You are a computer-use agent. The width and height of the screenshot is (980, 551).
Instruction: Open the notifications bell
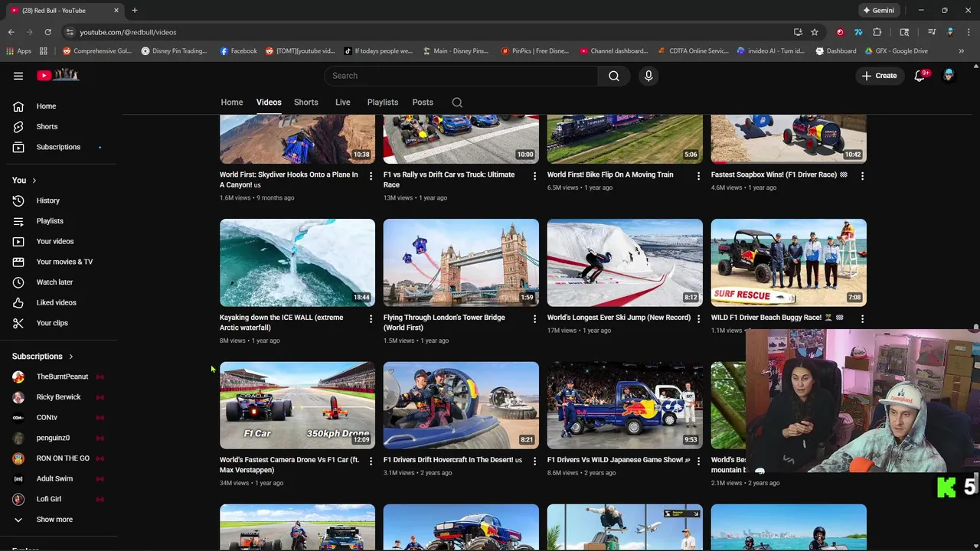click(x=920, y=76)
